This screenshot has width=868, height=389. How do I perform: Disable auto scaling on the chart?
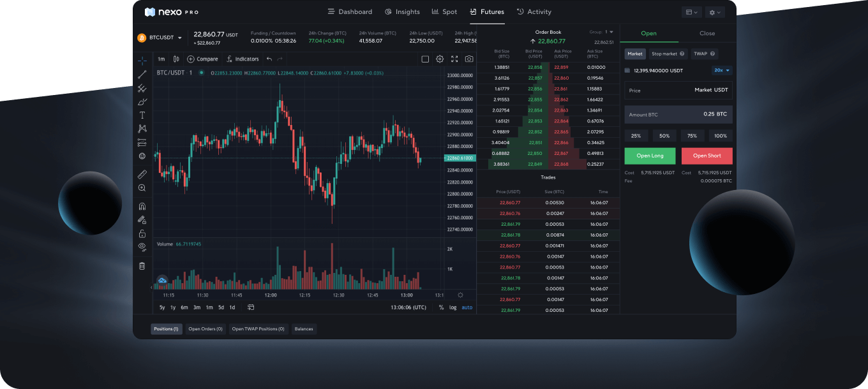click(x=467, y=307)
